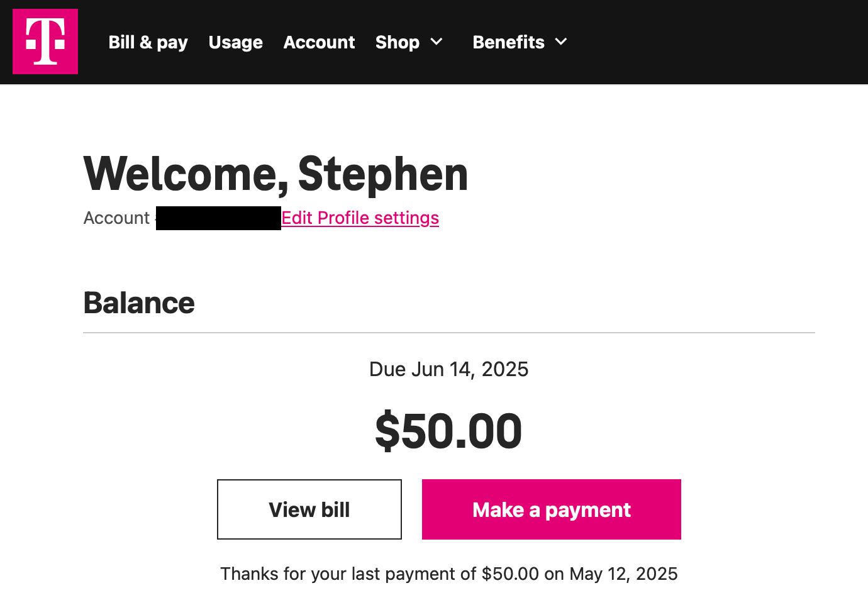
Task: Click the Shop chevron arrow
Action: pyautogui.click(x=437, y=42)
